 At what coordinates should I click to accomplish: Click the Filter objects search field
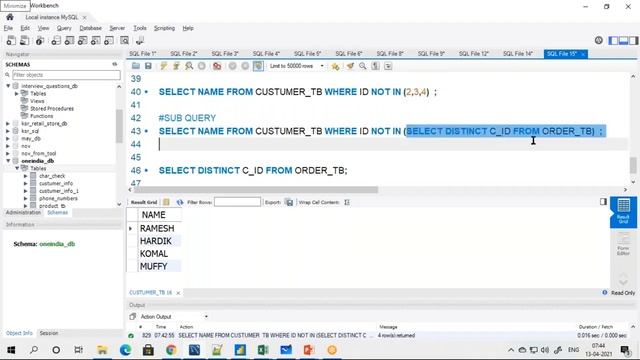(66, 75)
